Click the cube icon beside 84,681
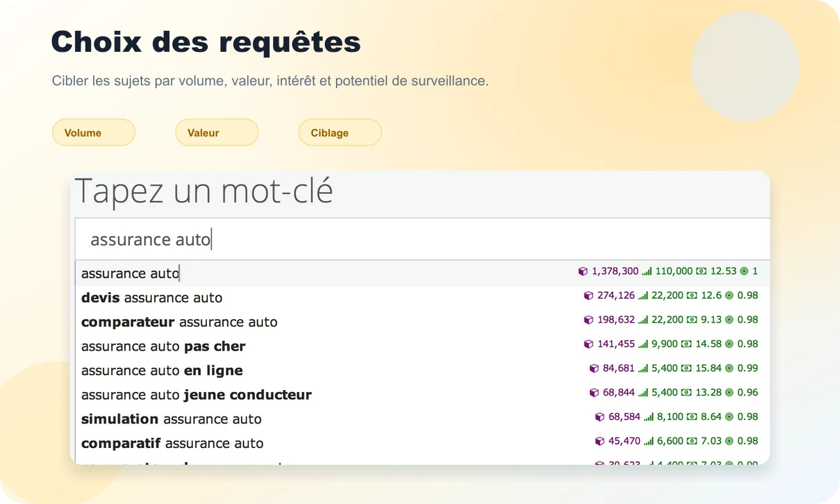The image size is (840, 504). click(x=594, y=368)
